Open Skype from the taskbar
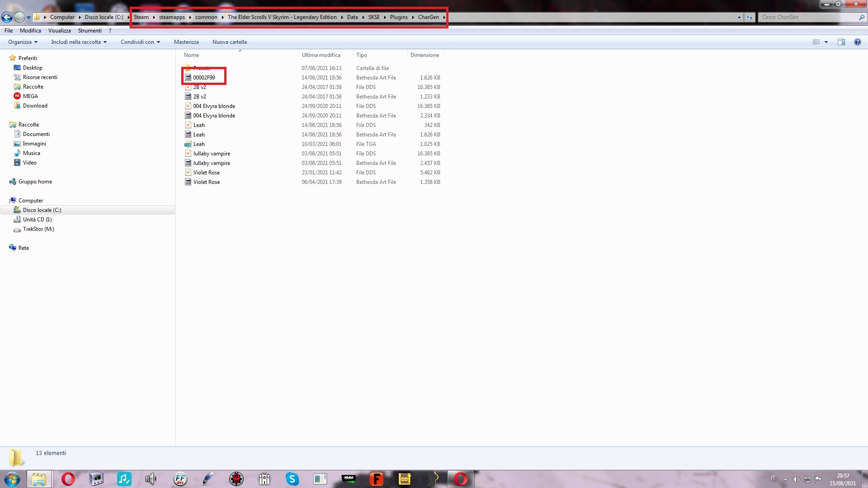The image size is (868, 488). (292, 479)
